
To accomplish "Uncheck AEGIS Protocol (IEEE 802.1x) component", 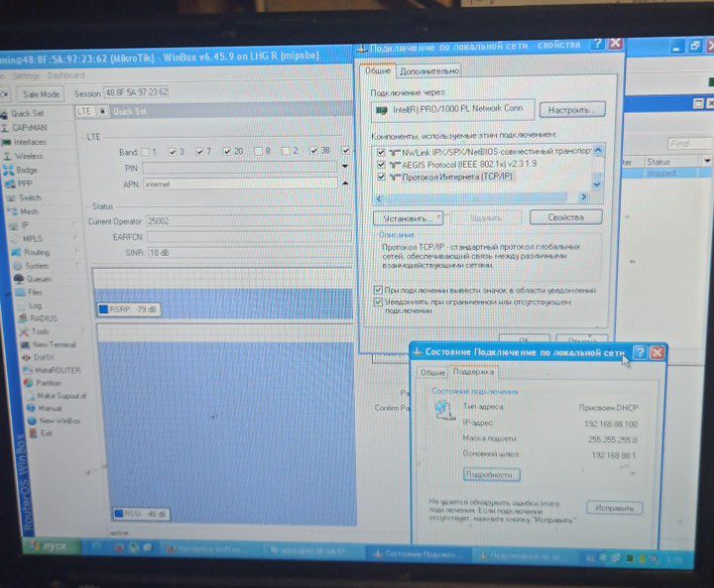I will 381,165.
